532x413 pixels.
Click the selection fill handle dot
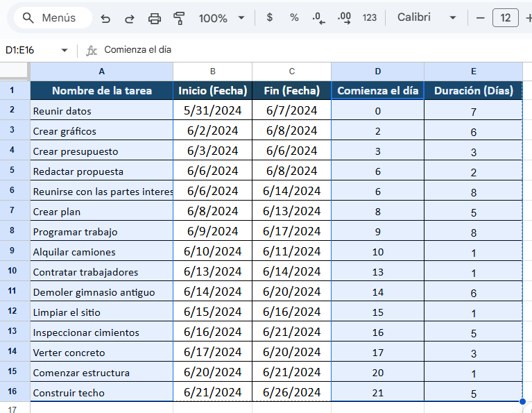(x=522, y=401)
